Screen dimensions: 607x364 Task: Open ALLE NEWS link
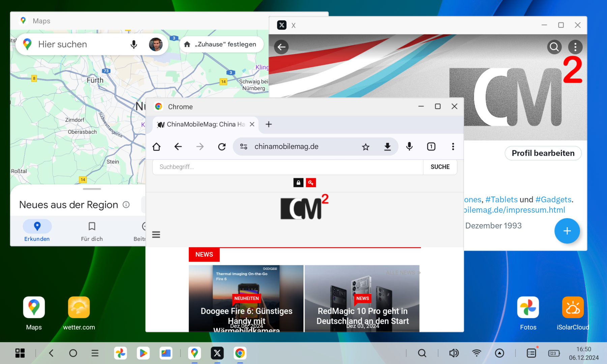(x=403, y=272)
